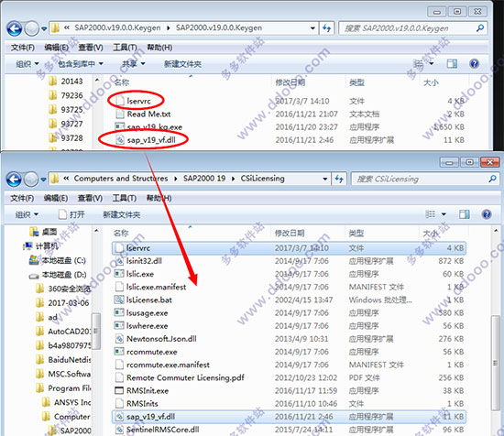This screenshot has height=436, width=504.
Task: Open help in the CSiLicensing window
Action: (x=487, y=214)
